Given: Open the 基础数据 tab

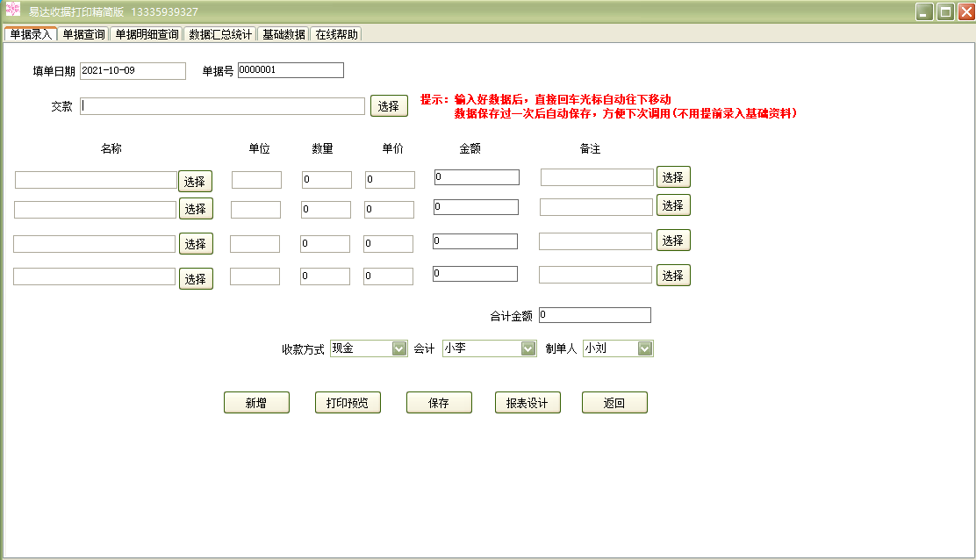Looking at the screenshot, I should coord(283,34).
